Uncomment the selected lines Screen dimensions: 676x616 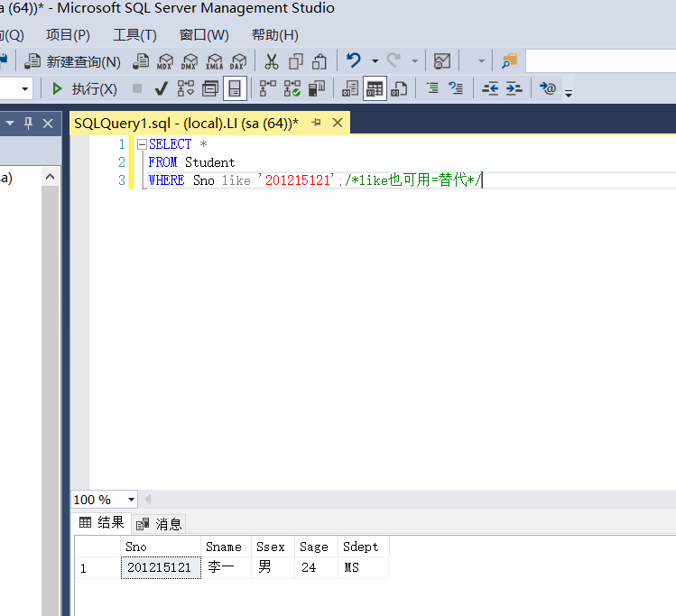[456, 88]
